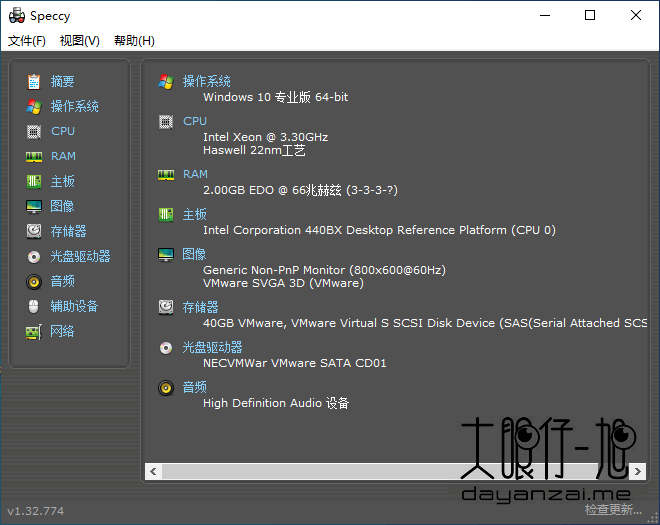Click the 图像 monitor icon in sidebar
The width and height of the screenshot is (660, 525).
pos(34,207)
